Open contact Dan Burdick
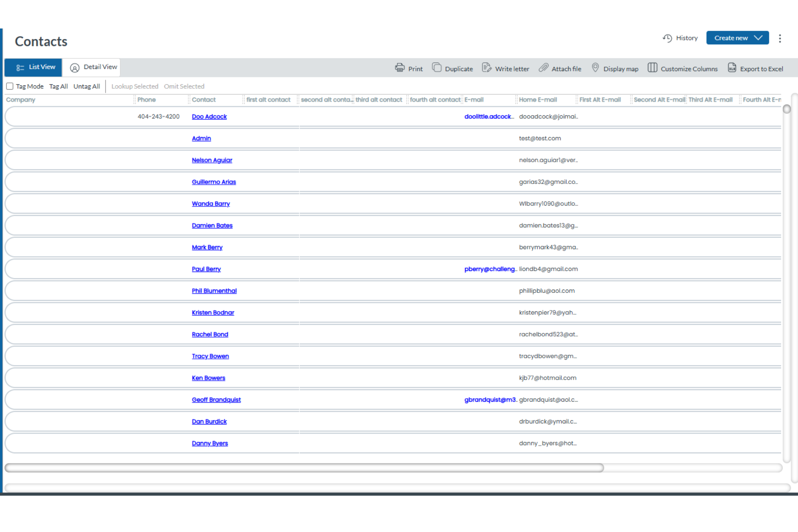Image resolution: width=798 pixels, height=532 pixels. click(209, 421)
